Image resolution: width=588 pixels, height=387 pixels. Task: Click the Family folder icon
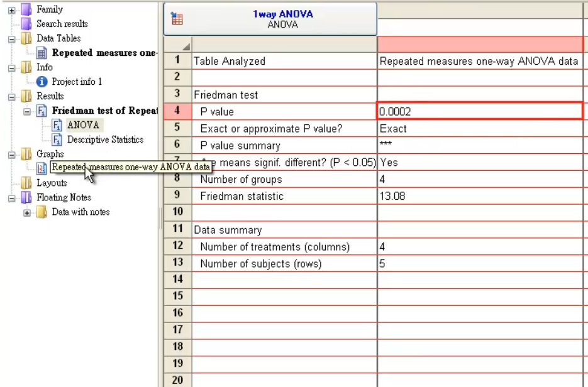click(x=26, y=9)
